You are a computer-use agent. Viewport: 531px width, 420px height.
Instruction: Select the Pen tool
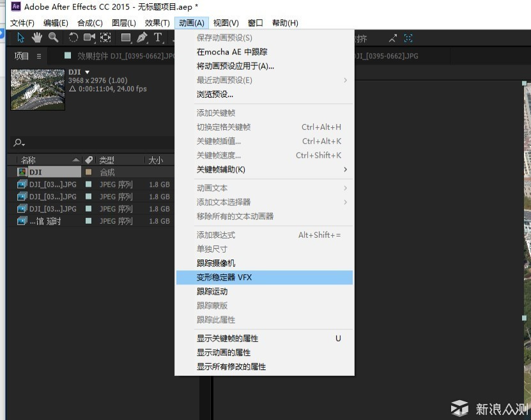point(142,38)
